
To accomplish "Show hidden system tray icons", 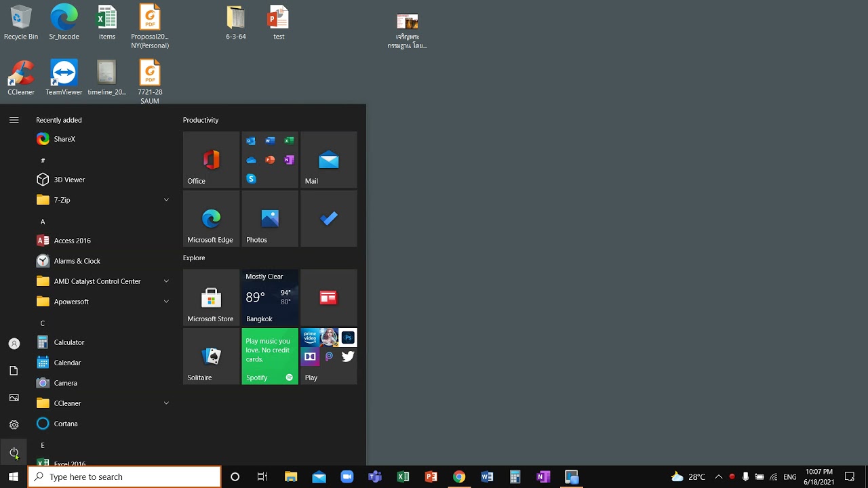I will tap(719, 477).
